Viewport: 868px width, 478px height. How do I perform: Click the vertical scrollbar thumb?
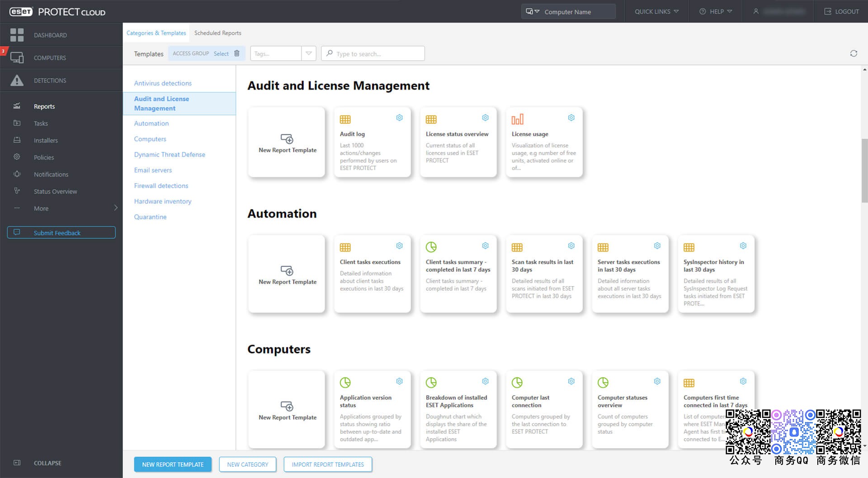click(864, 171)
